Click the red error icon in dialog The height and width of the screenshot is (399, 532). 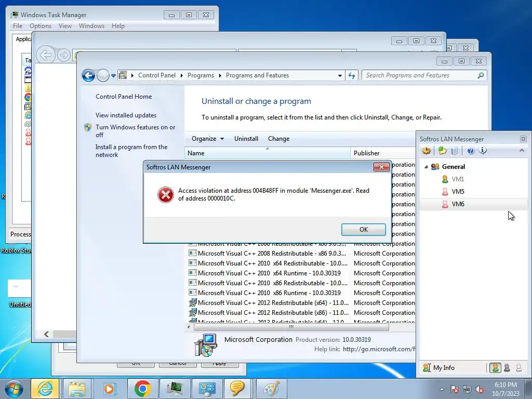pos(166,195)
